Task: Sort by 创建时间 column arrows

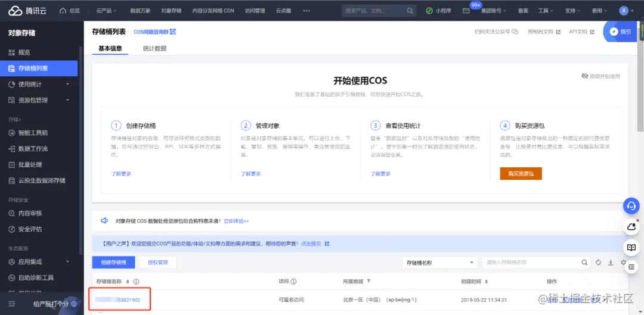Action: [x=487, y=282]
